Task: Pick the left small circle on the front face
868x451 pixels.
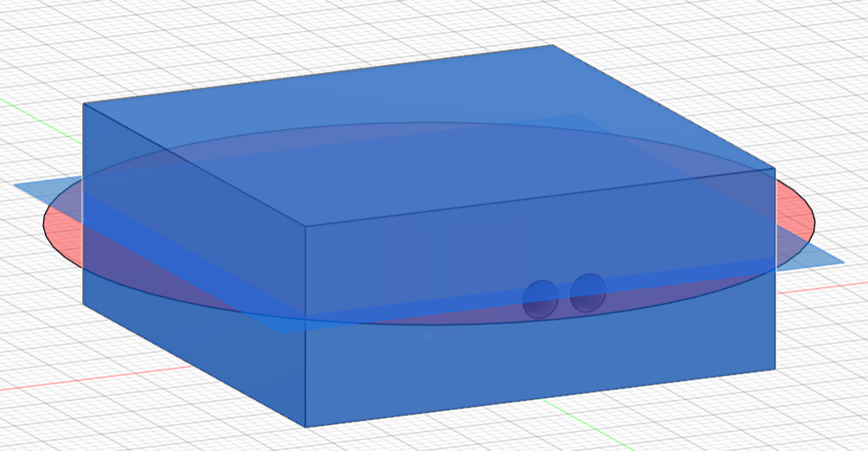Action: pos(541,300)
